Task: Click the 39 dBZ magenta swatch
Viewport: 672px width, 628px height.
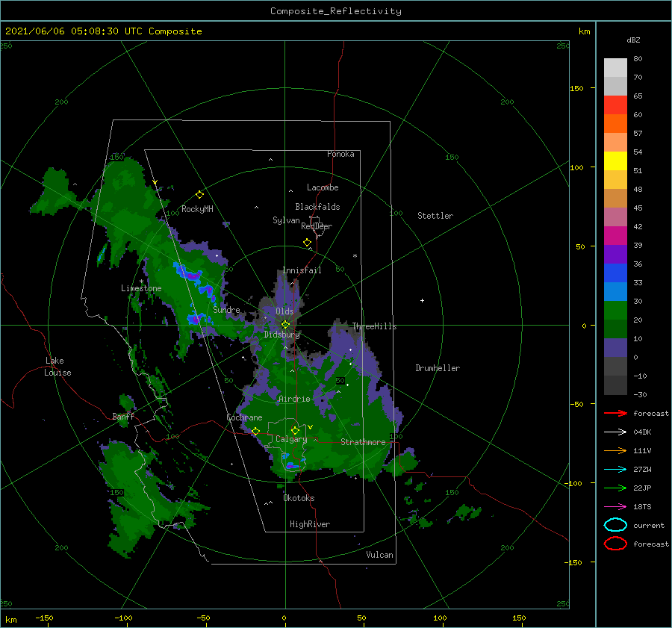Action: pos(615,235)
